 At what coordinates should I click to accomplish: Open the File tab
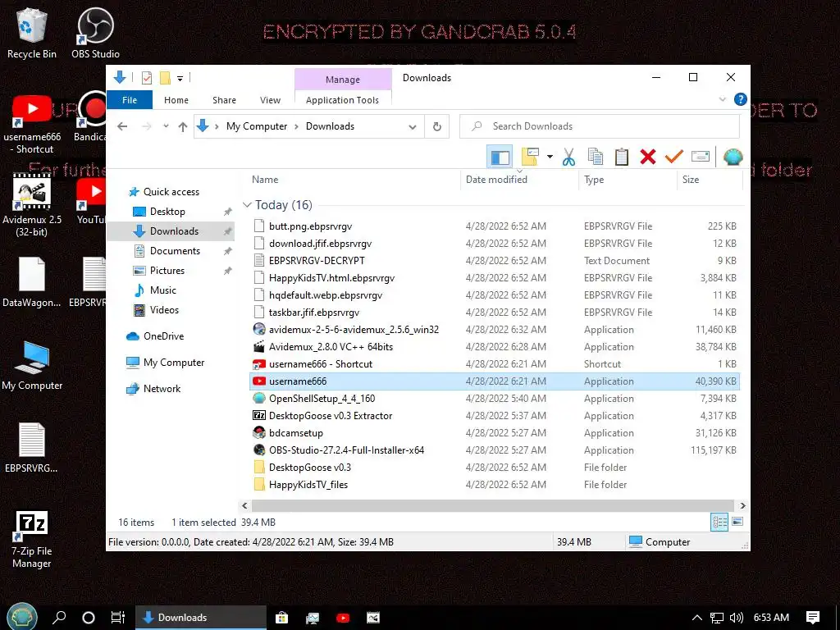pyautogui.click(x=130, y=100)
